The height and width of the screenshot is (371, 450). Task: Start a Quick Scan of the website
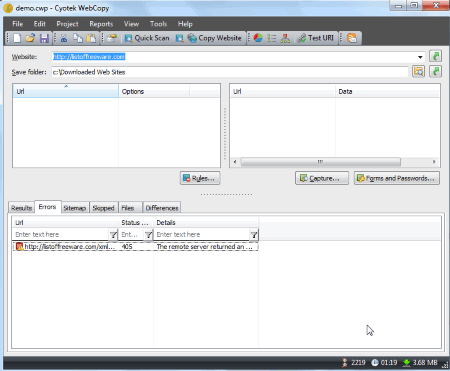tap(147, 38)
